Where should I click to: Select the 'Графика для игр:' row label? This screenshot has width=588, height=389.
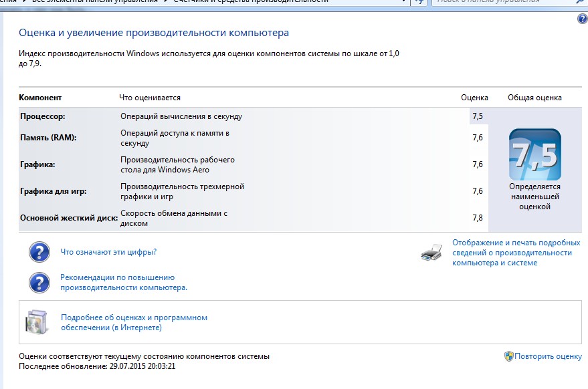point(54,191)
